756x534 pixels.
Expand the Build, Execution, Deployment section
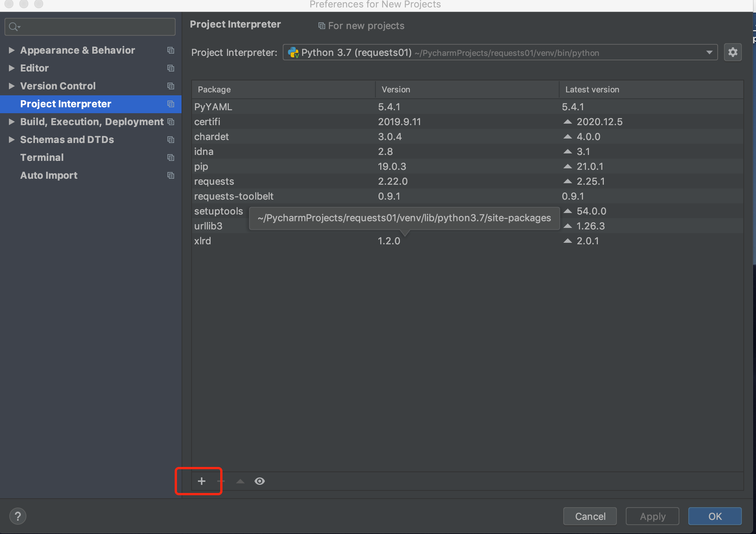tap(12, 122)
